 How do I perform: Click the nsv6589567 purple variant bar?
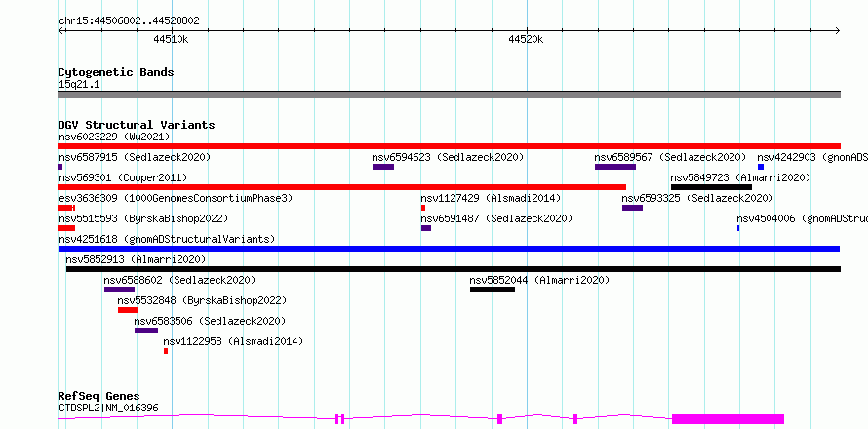[615, 167]
